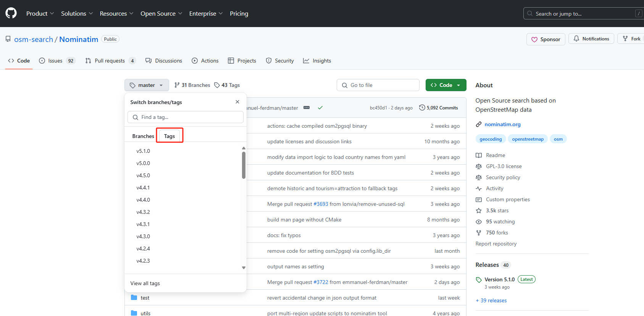Expand the Product menu

click(40, 13)
